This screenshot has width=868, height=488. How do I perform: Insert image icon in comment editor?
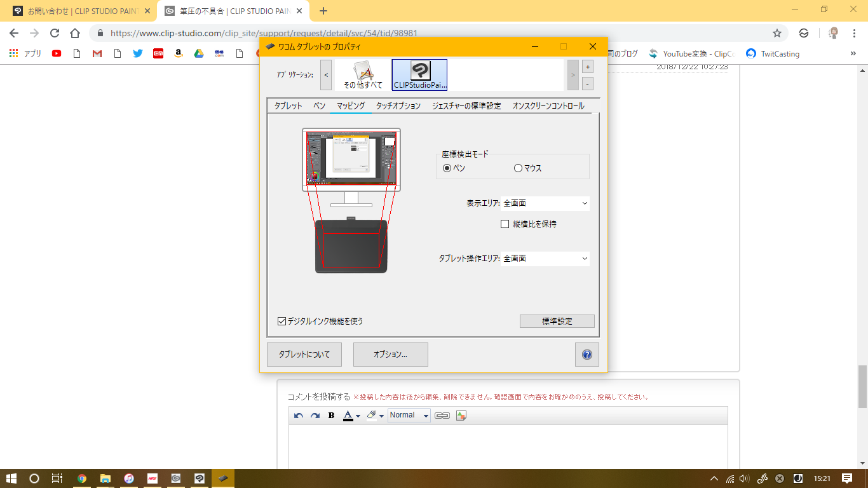461,416
